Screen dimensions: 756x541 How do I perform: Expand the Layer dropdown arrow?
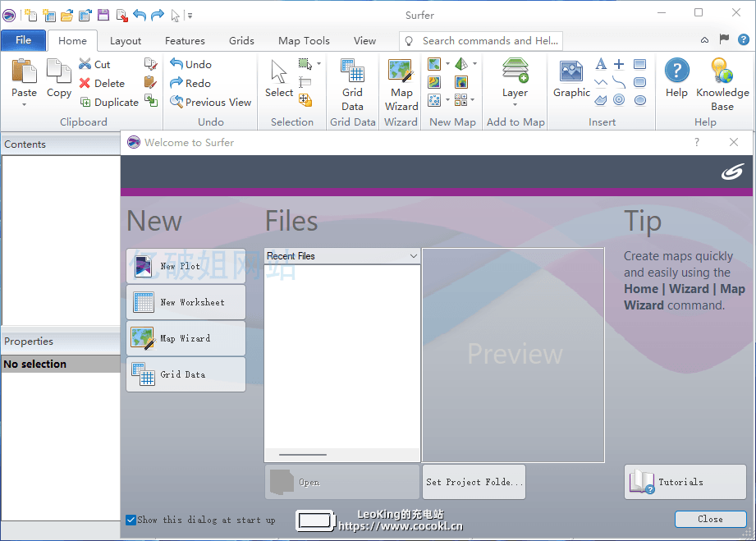515,104
